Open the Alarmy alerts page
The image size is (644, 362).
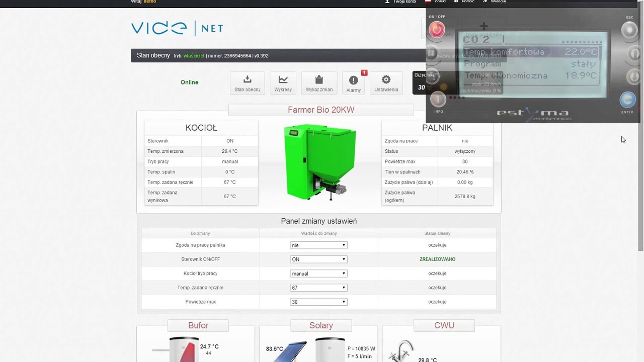[x=354, y=83]
